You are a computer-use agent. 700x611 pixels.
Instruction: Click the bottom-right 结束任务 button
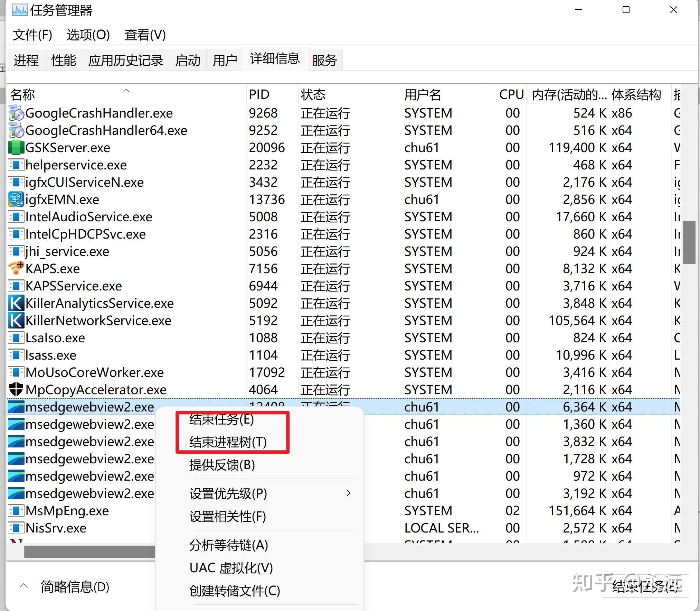(x=645, y=586)
